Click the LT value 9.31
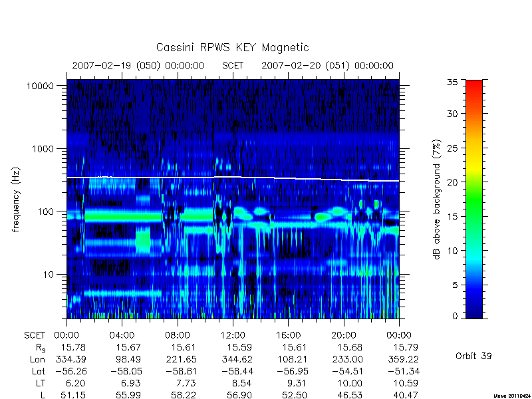 [297, 384]
